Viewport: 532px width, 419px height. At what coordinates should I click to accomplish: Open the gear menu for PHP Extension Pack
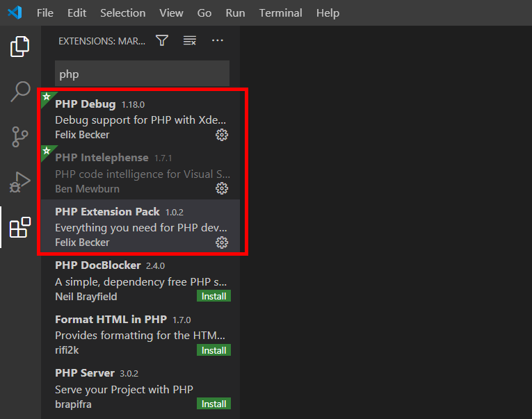[x=222, y=243]
